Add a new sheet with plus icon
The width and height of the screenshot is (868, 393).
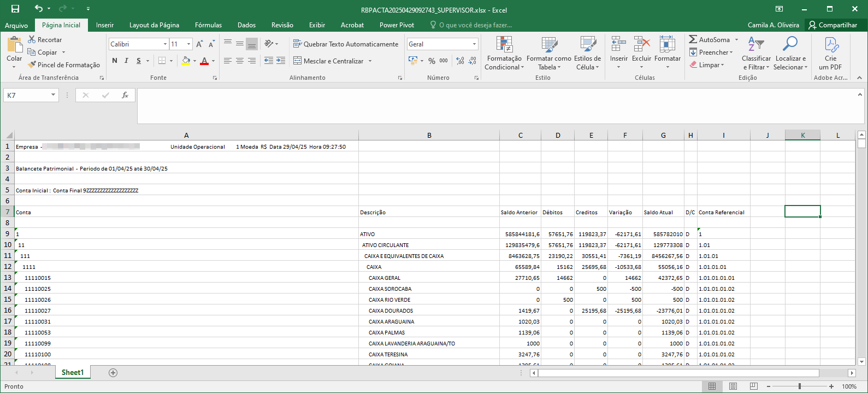tap(113, 373)
